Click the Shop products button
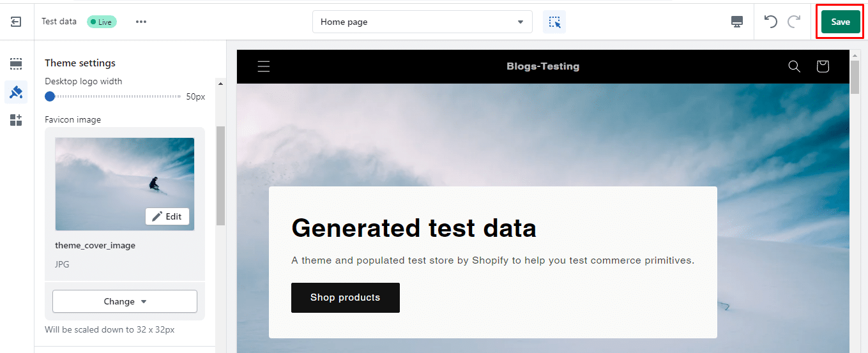 (x=345, y=297)
